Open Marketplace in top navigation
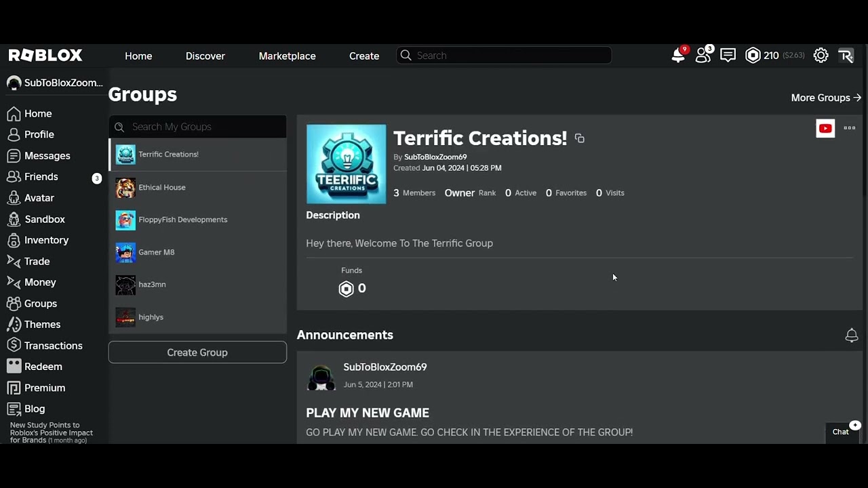 pyautogui.click(x=287, y=56)
